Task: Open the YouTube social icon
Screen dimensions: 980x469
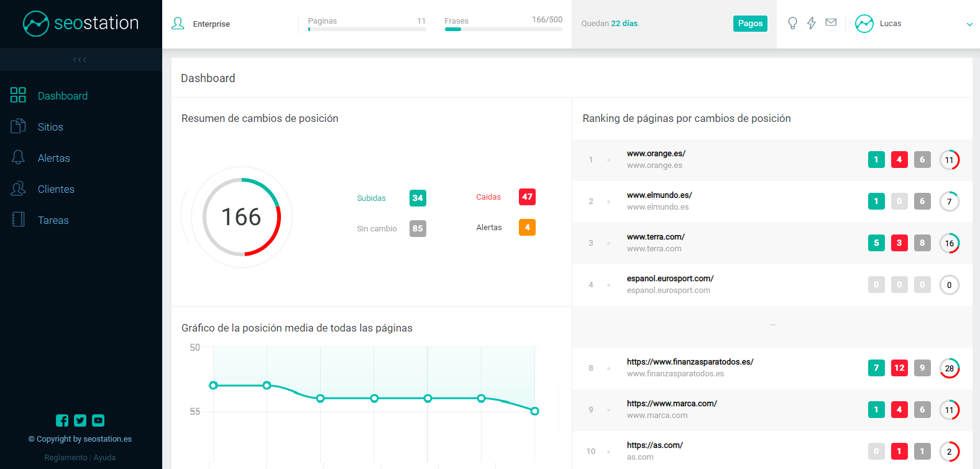Action: pyautogui.click(x=98, y=420)
